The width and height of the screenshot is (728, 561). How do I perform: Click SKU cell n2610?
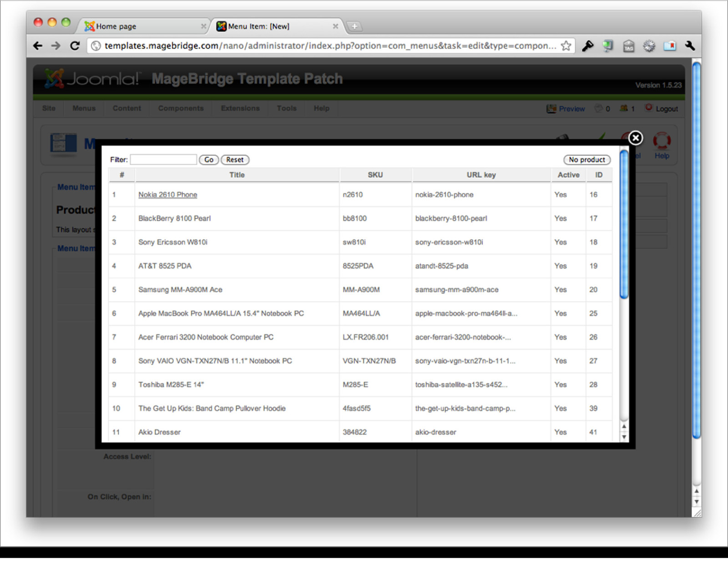click(353, 194)
